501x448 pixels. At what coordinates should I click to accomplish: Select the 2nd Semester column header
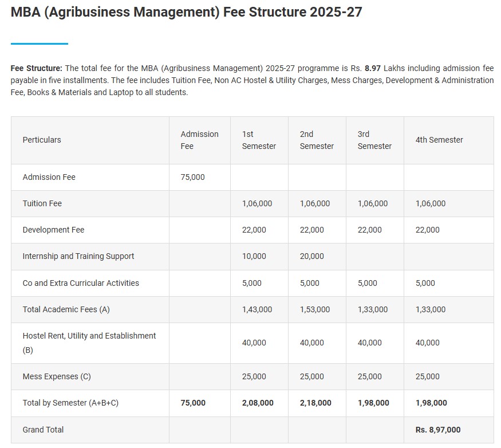tap(317, 140)
